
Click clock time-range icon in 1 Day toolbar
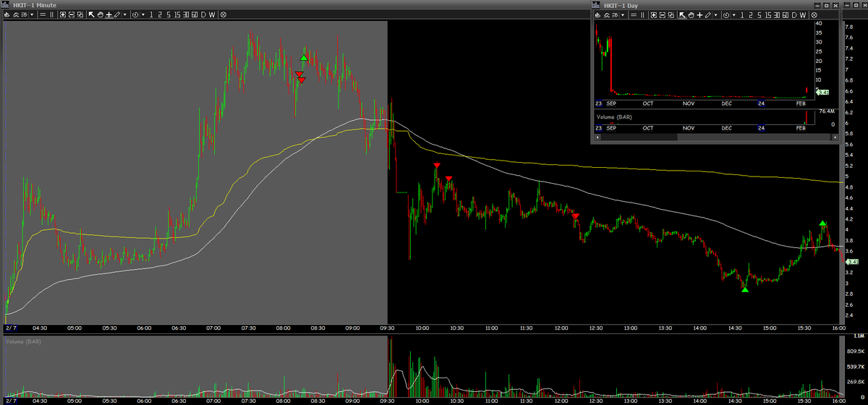(x=726, y=14)
